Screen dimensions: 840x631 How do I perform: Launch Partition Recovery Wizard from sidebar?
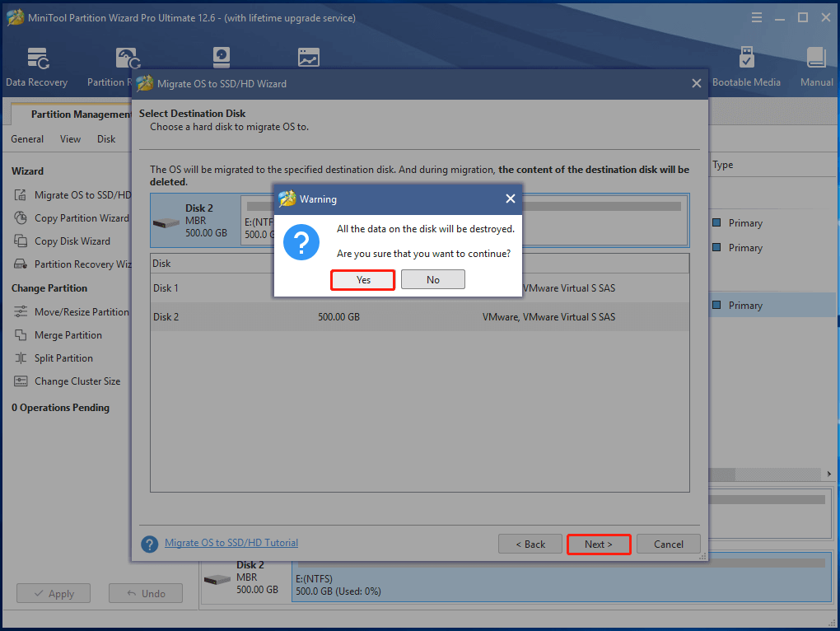(x=72, y=264)
